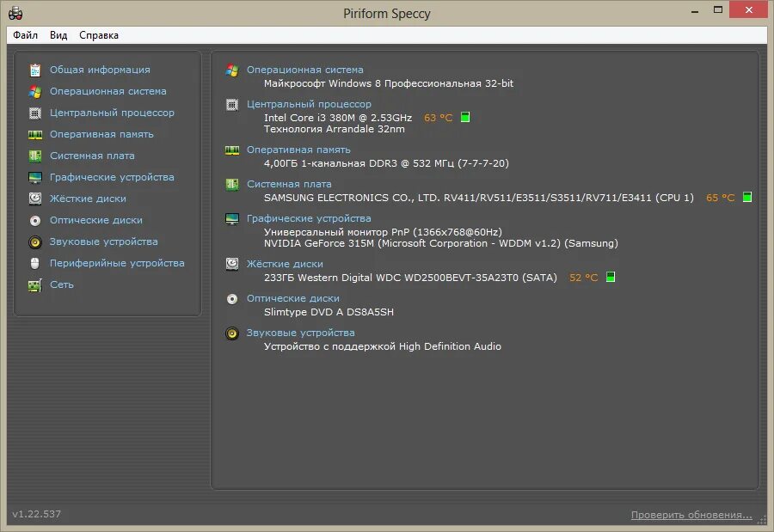Open Периферийные устройства sidebar section
Screen dimensions: 774x532
click(x=117, y=263)
